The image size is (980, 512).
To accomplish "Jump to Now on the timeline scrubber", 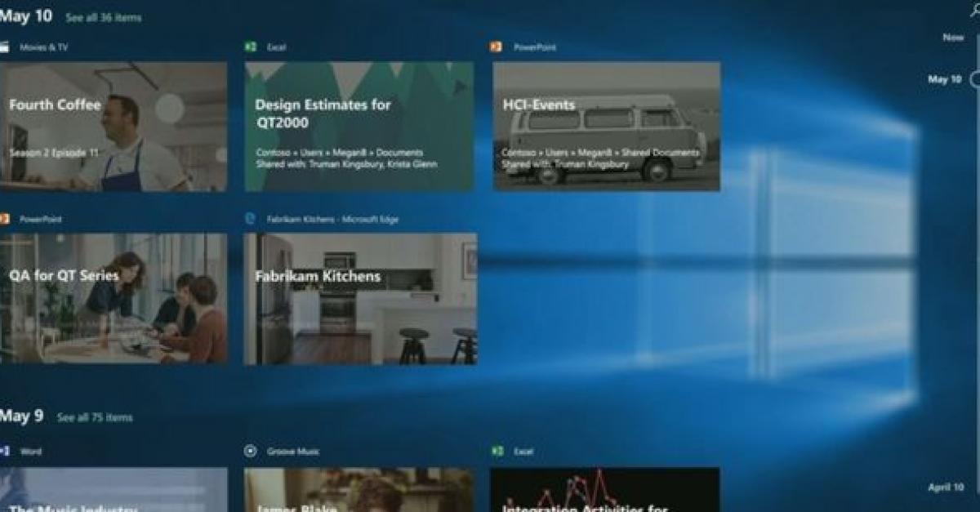I will coord(953,38).
